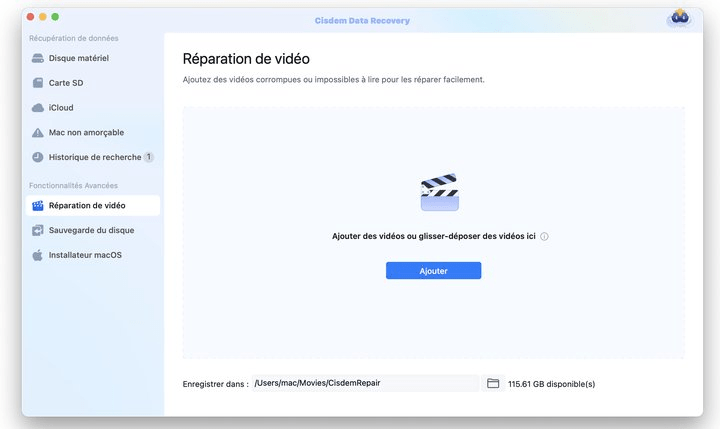This screenshot has width=720, height=429.
Task: Click the Mac non amorçable warning icon
Action: [38, 133]
